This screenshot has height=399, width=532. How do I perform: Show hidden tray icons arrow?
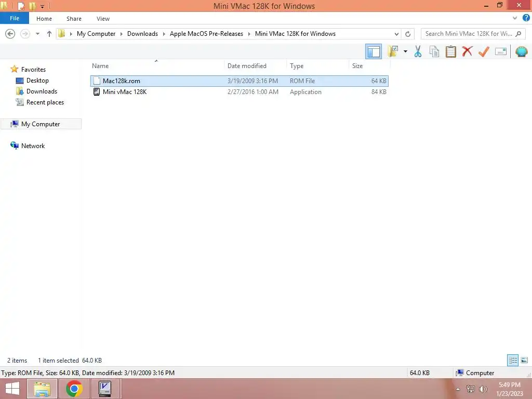[458, 389]
